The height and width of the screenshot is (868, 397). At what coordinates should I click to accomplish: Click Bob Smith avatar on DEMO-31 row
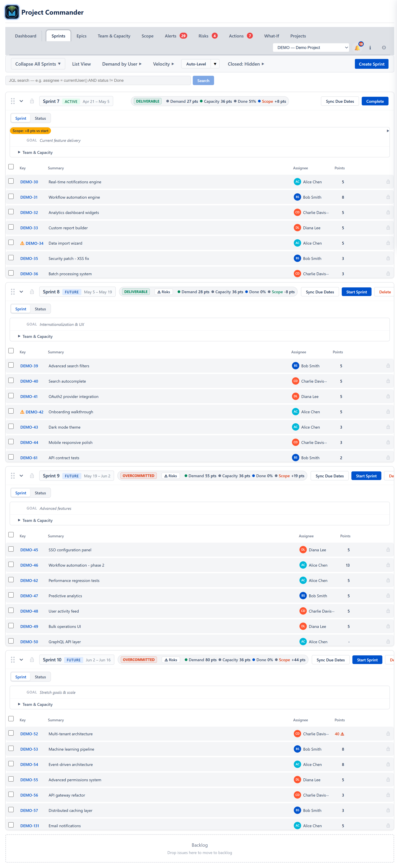(x=297, y=197)
